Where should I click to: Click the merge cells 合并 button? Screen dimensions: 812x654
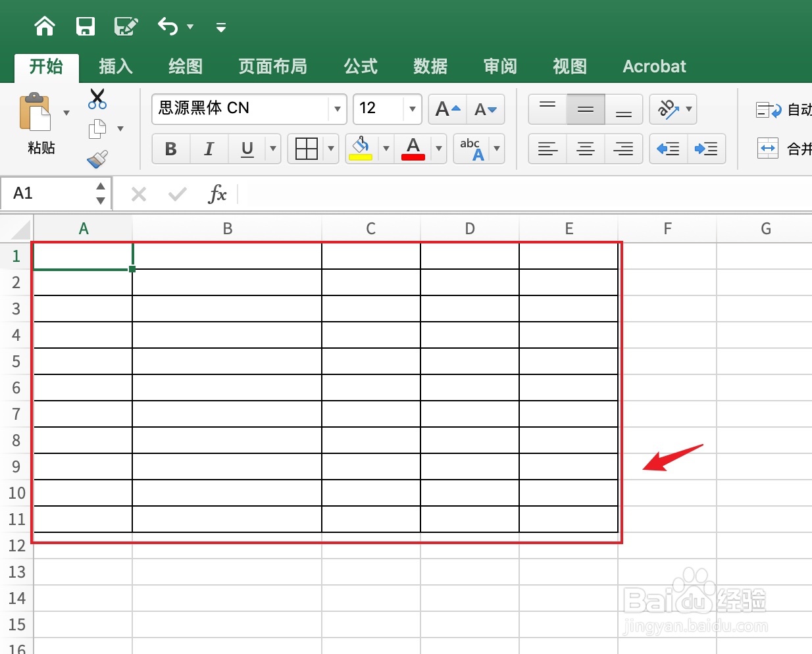(x=783, y=149)
